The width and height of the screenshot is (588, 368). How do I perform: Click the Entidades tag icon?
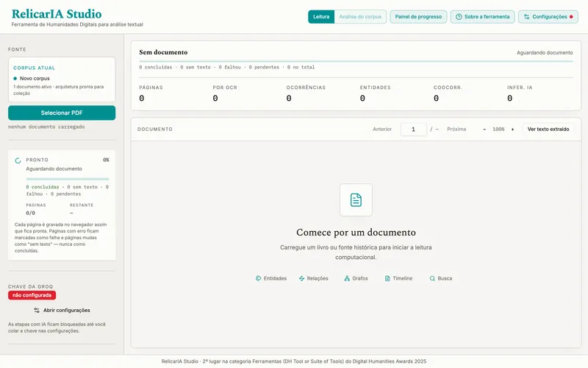click(x=259, y=278)
